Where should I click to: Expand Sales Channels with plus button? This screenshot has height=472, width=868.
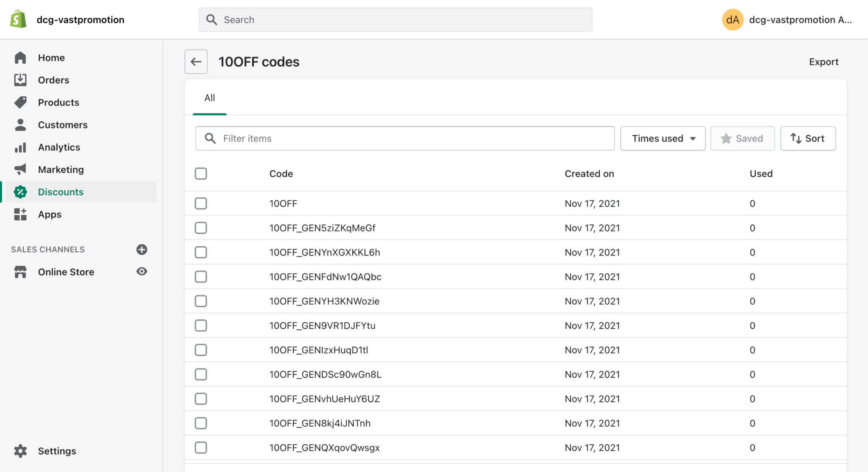click(x=142, y=250)
